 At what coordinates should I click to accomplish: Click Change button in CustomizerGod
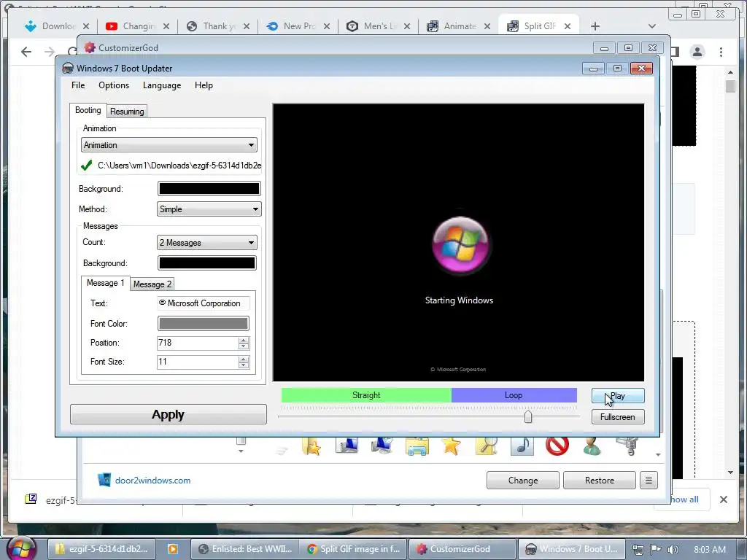[522, 480]
